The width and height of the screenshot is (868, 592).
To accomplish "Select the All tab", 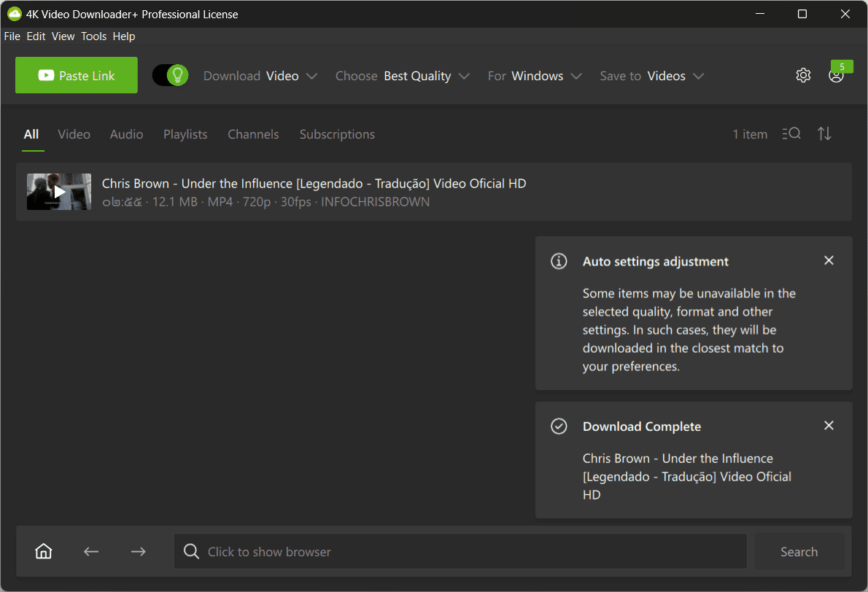I will pos(31,134).
